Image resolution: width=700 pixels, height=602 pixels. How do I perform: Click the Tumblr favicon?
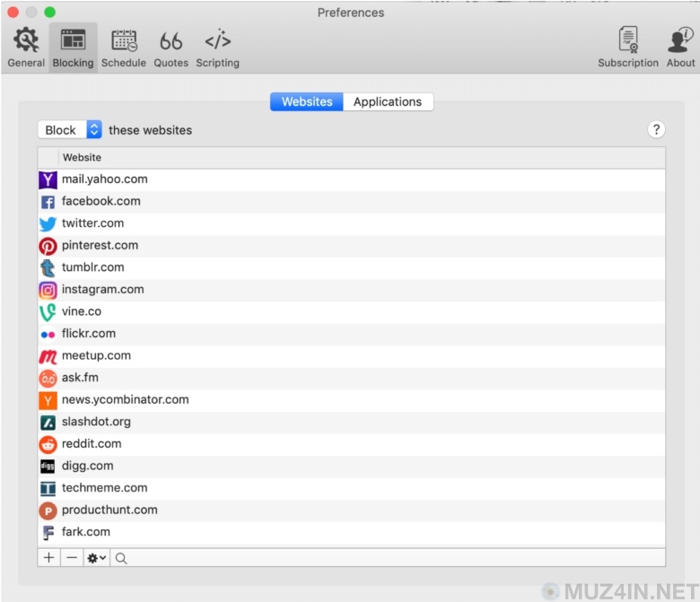click(x=48, y=267)
